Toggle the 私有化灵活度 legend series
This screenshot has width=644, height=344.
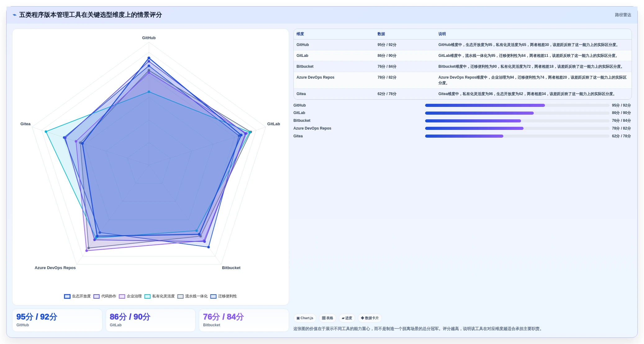coord(160,296)
